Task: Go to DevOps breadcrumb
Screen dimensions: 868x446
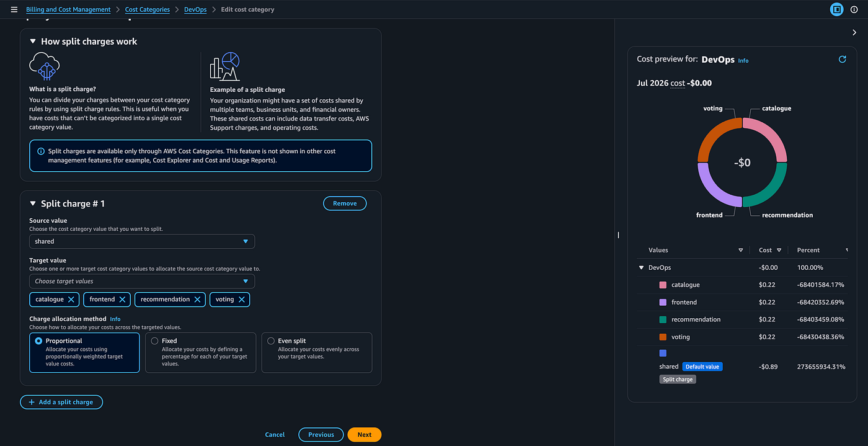Action: pyautogui.click(x=195, y=9)
